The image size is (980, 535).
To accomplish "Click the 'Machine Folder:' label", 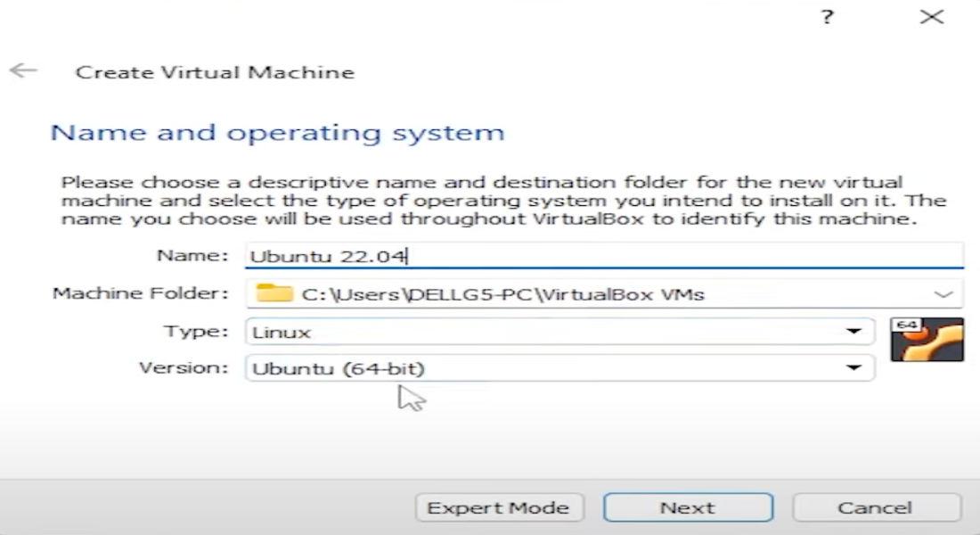I will click(141, 293).
